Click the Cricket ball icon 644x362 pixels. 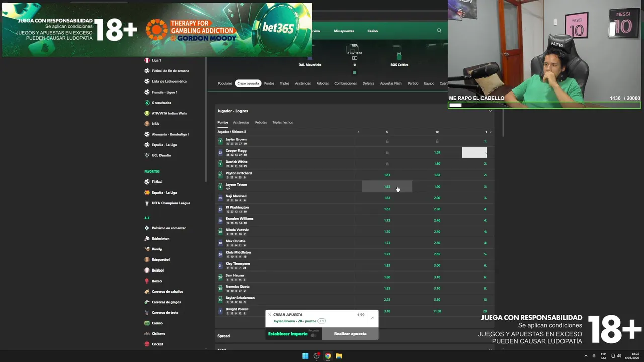click(147, 344)
